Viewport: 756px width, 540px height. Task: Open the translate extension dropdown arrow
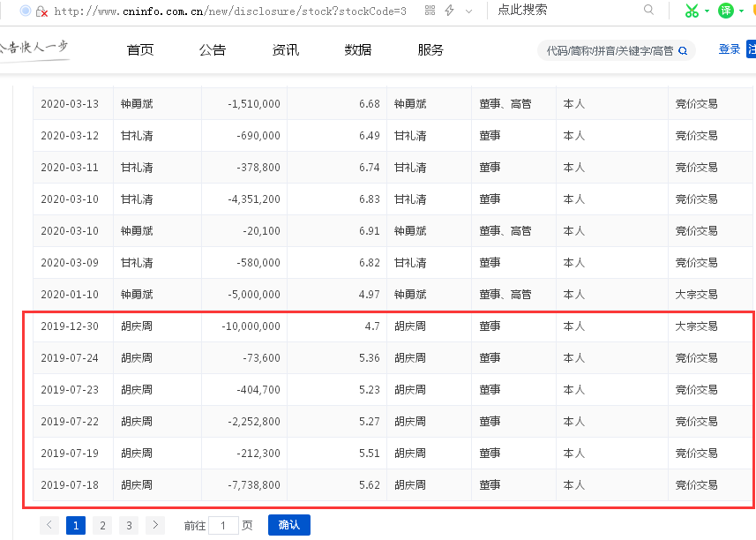click(741, 11)
